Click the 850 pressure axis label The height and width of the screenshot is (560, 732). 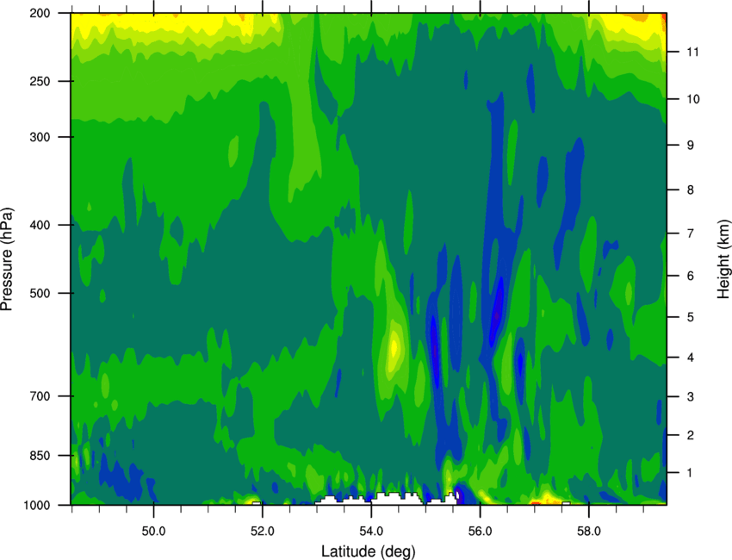pyautogui.click(x=40, y=456)
